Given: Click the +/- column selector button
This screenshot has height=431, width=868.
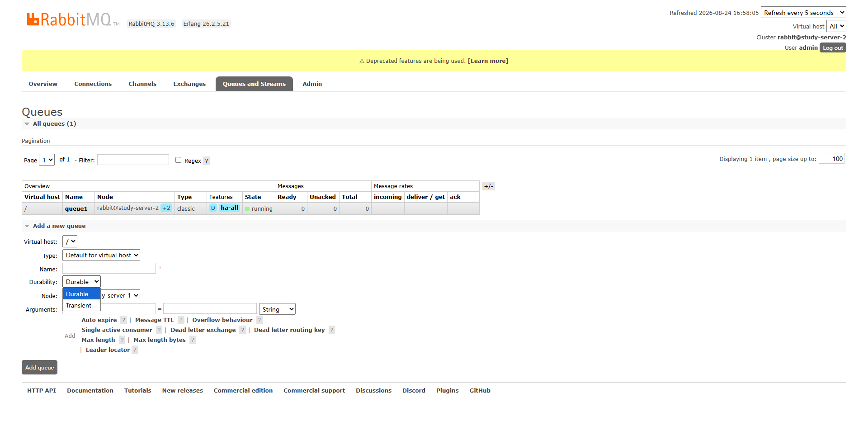Looking at the screenshot, I should (488, 186).
